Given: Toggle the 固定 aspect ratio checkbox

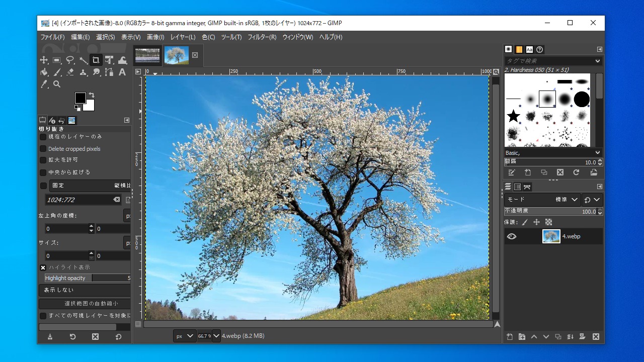Looking at the screenshot, I should (43, 186).
